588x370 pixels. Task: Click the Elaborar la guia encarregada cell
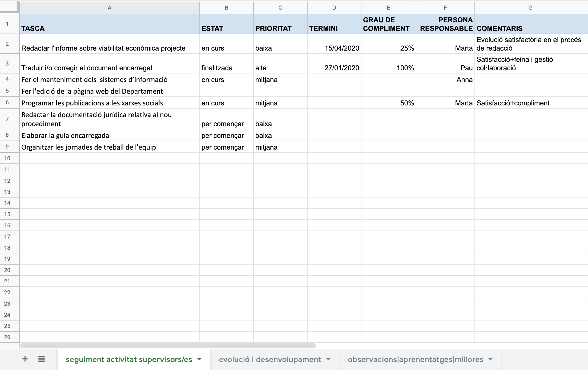[x=109, y=135]
